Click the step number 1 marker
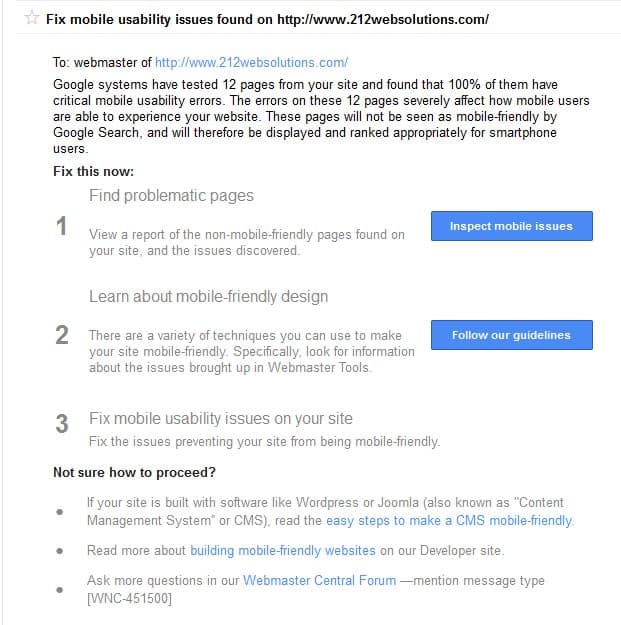This screenshot has width=621, height=625. [x=62, y=227]
